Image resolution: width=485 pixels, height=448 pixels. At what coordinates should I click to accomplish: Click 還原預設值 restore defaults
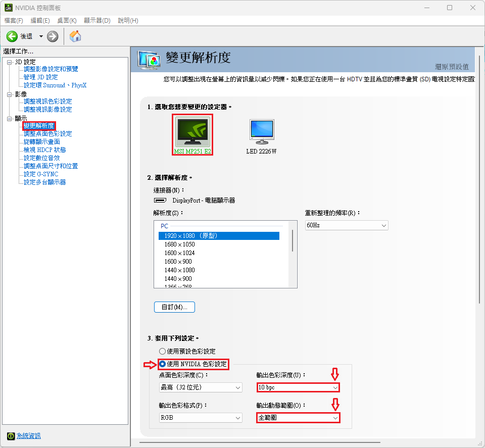click(452, 67)
